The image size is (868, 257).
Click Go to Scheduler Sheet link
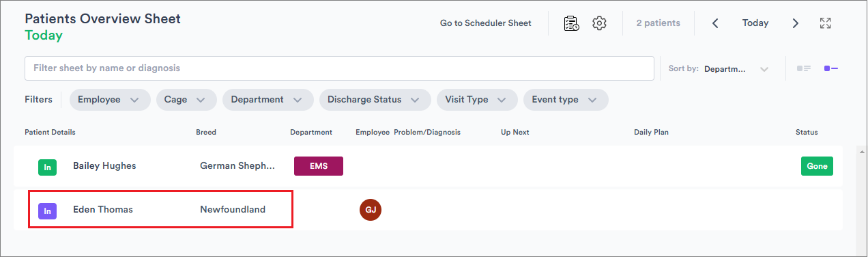point(485,23)
